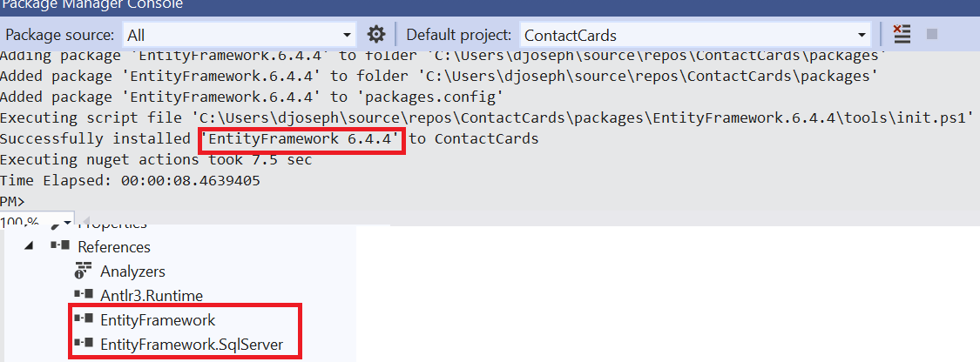The width and height of the screenshot is (980, 362).
Task: Click the 'Successfully installed' output line
Action: (x=269, y=138)
